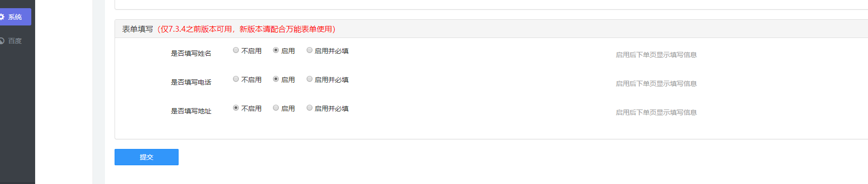
Task: Click hint text beside 是否填写姓名 row
Action: click(656, 55)
